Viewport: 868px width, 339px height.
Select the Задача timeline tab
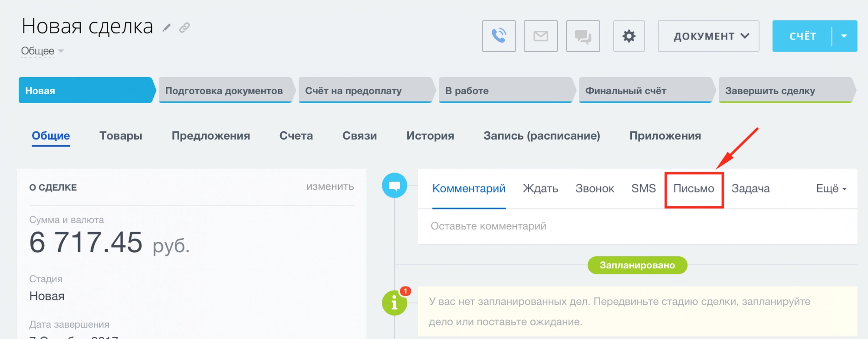pos(750,189)
